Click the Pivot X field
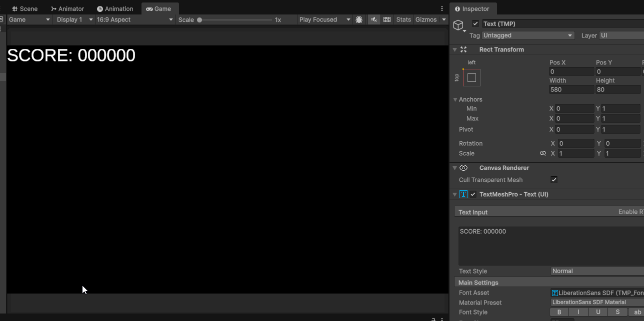 575,129
